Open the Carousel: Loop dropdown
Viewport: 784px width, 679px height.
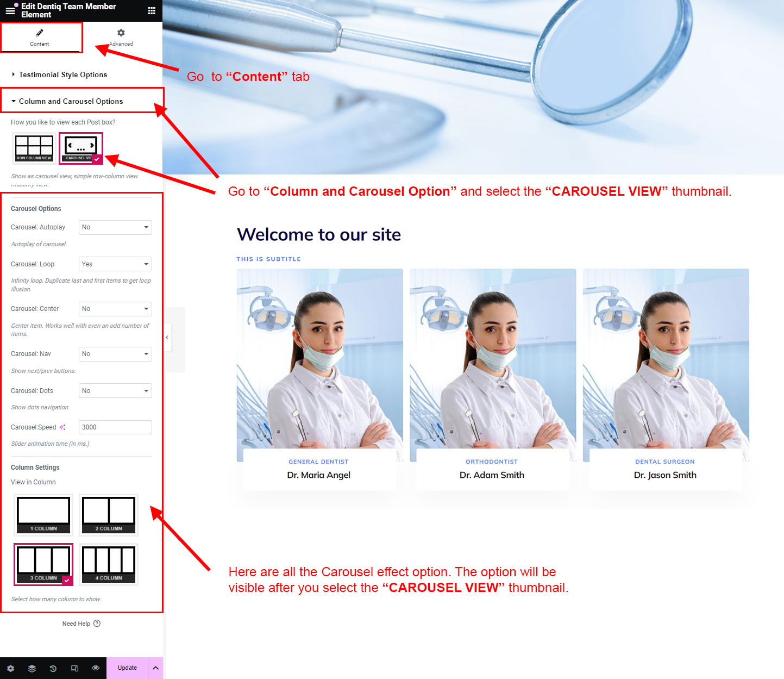115,264
